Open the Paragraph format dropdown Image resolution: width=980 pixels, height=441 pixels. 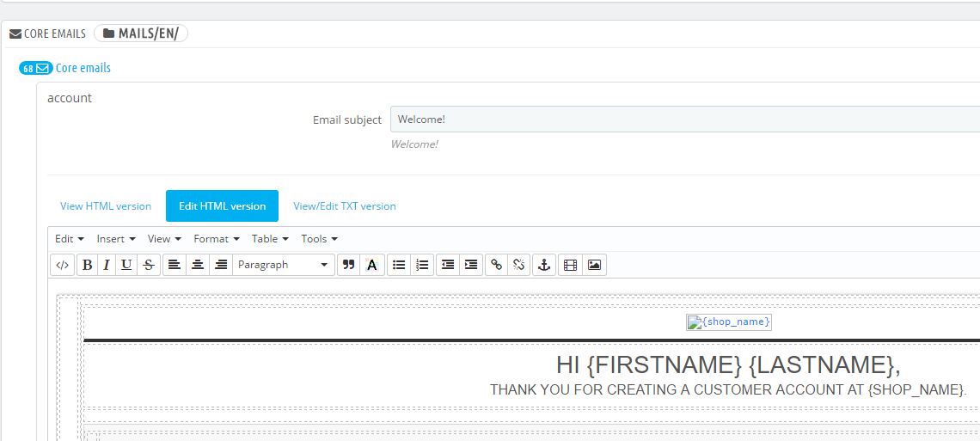(284, 265)
